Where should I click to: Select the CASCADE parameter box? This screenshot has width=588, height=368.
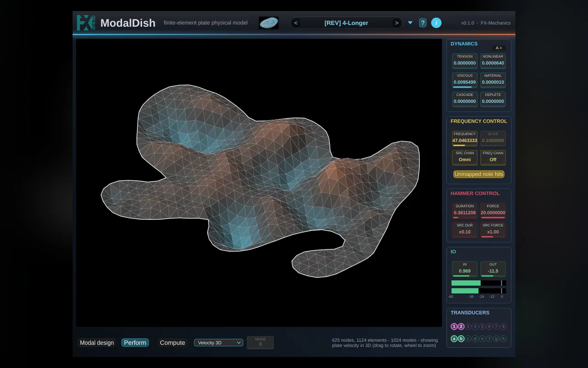(x=464, y=99)
